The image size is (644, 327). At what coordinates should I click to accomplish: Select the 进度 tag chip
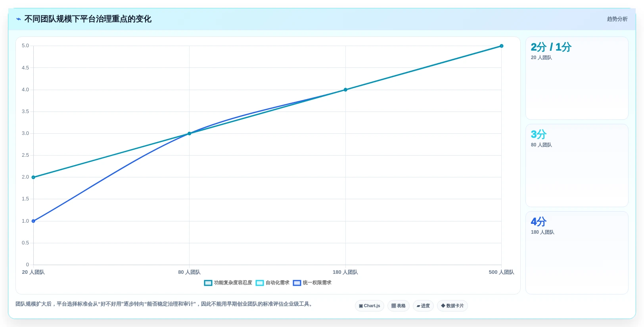(x=423, y=306)
